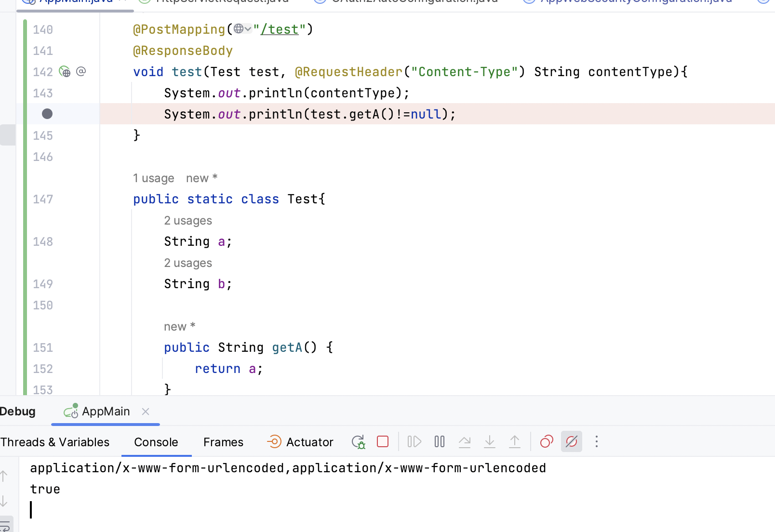
Task: Click the Debug tool window title
Action: 18,411
